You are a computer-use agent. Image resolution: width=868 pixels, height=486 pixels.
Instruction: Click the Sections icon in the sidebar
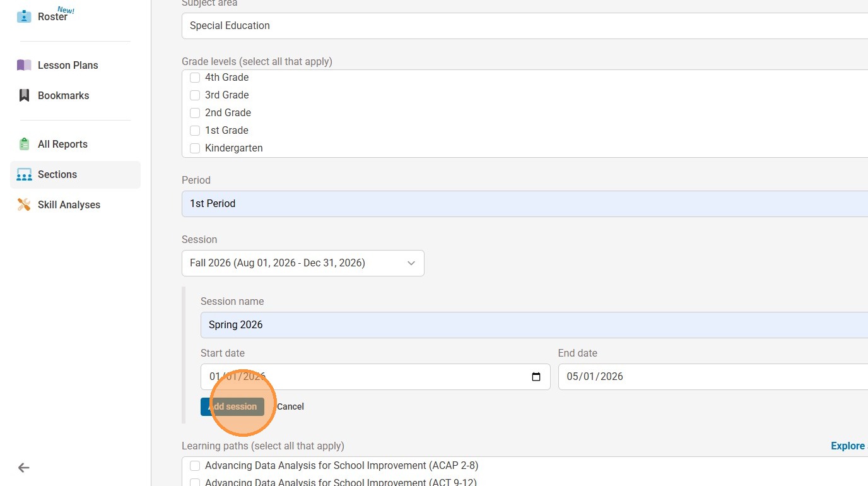(24, 174)
